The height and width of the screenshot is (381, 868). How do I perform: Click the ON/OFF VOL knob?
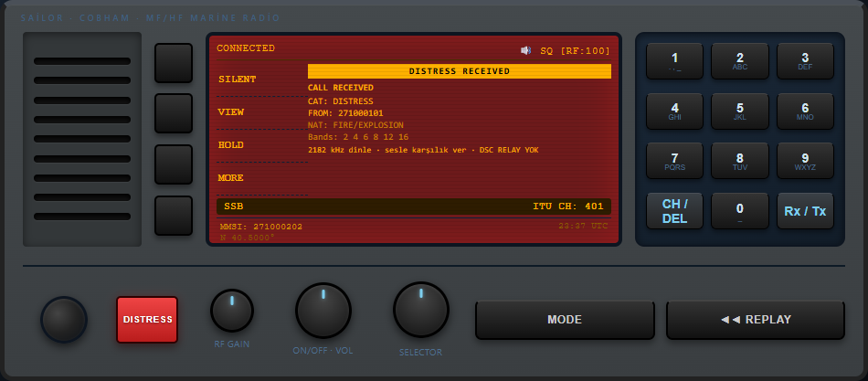point(323,310)
